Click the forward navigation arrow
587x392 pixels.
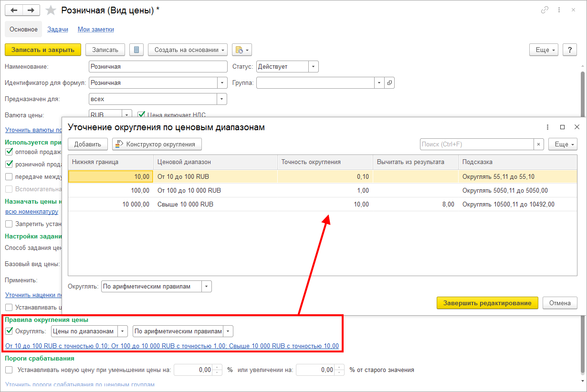31,10
